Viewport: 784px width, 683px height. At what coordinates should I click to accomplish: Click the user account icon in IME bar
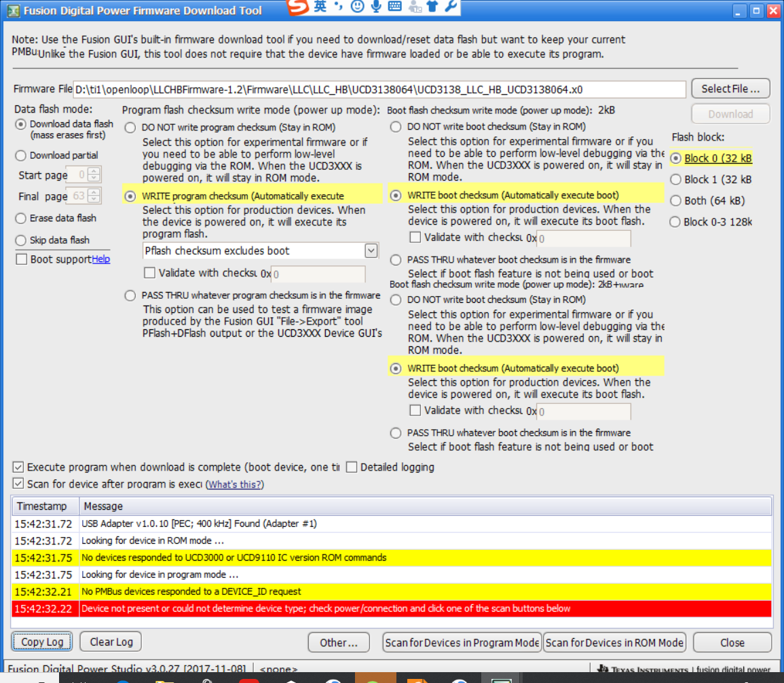point(415,7)
